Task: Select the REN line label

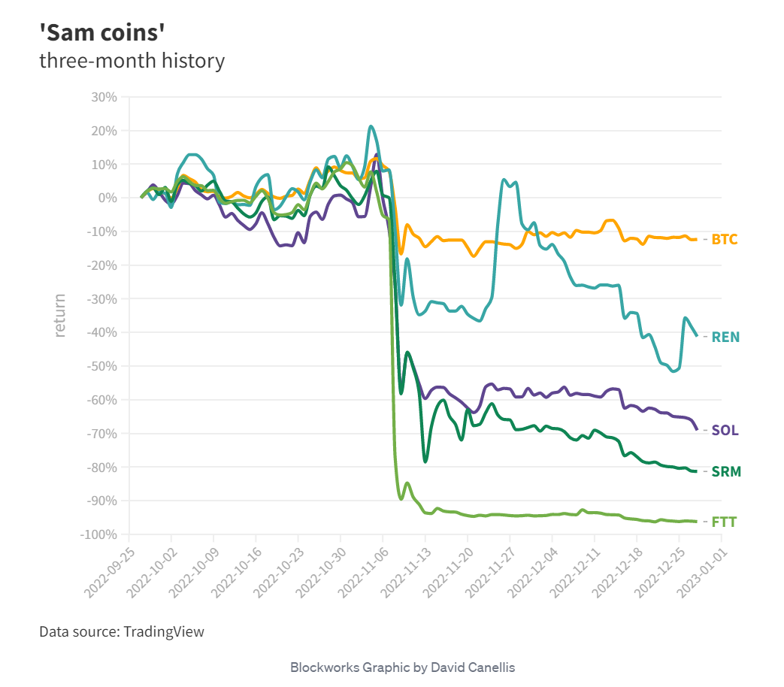Action: pos(725,337)
